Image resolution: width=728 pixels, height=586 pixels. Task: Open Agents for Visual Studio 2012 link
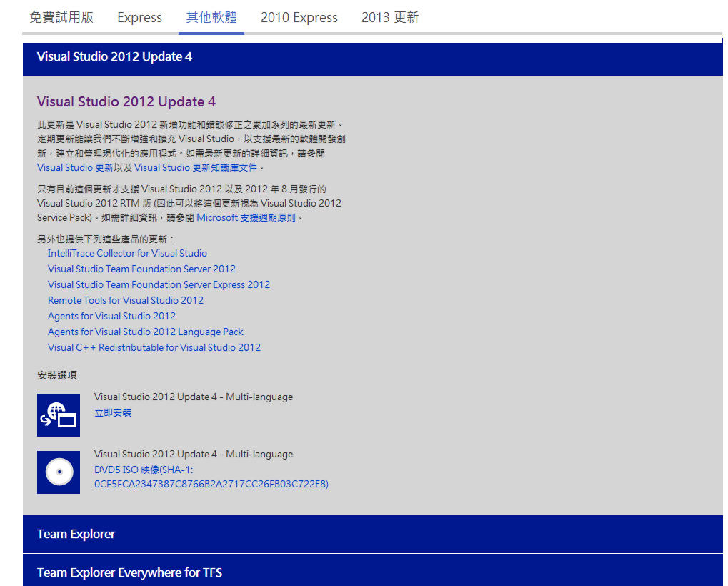[x=111, y=317]
